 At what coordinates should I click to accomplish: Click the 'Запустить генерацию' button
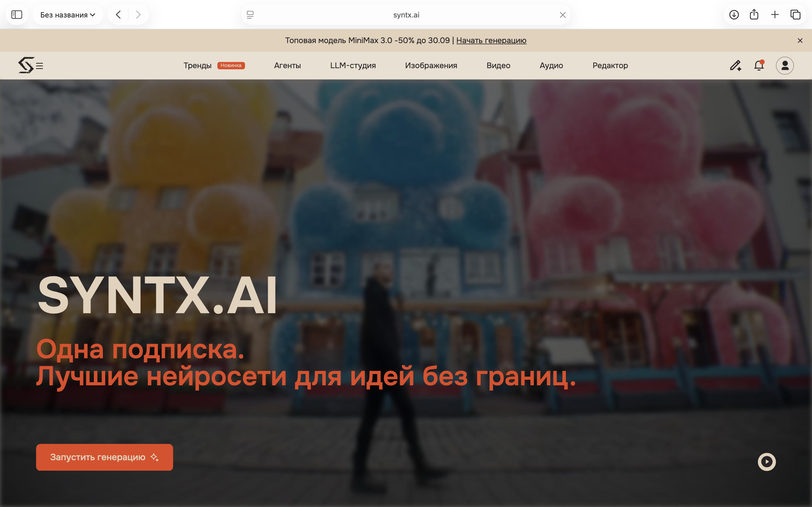[105, 457]
